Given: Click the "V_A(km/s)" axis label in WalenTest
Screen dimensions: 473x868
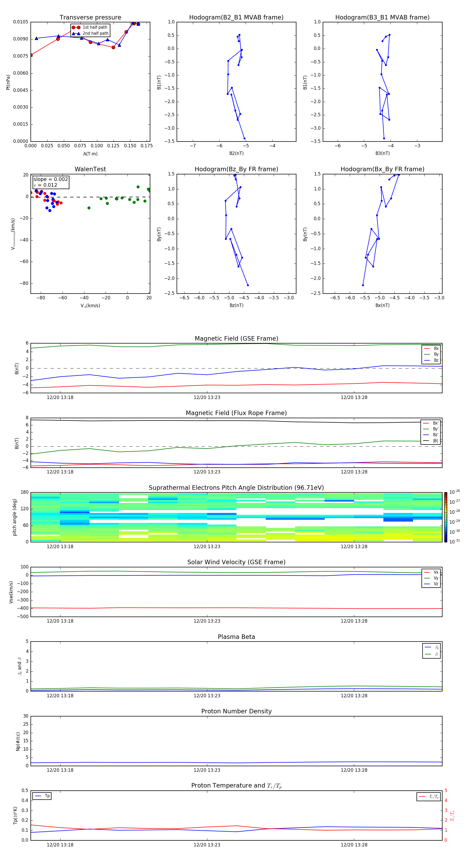Looking at the screenshot, I should (90, 306).
